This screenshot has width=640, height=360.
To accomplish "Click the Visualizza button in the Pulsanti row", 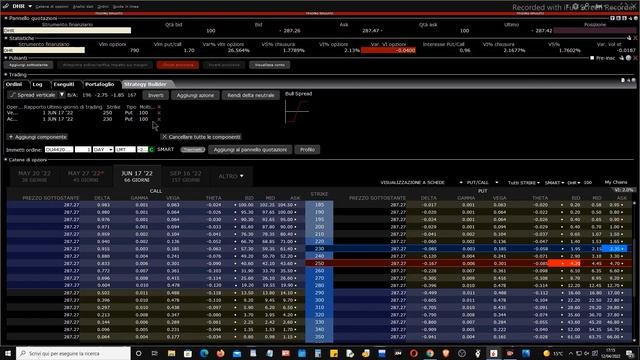I will (x=269, y=65).
